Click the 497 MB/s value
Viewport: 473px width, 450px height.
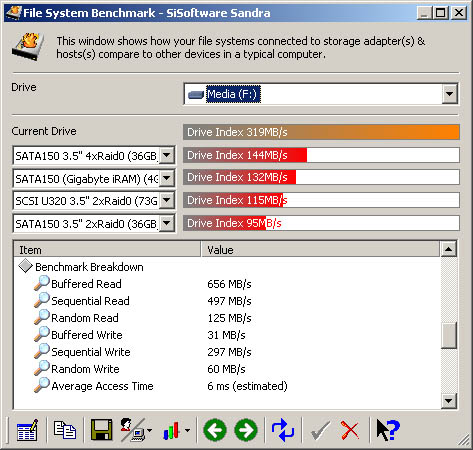(x=229, y=301)
